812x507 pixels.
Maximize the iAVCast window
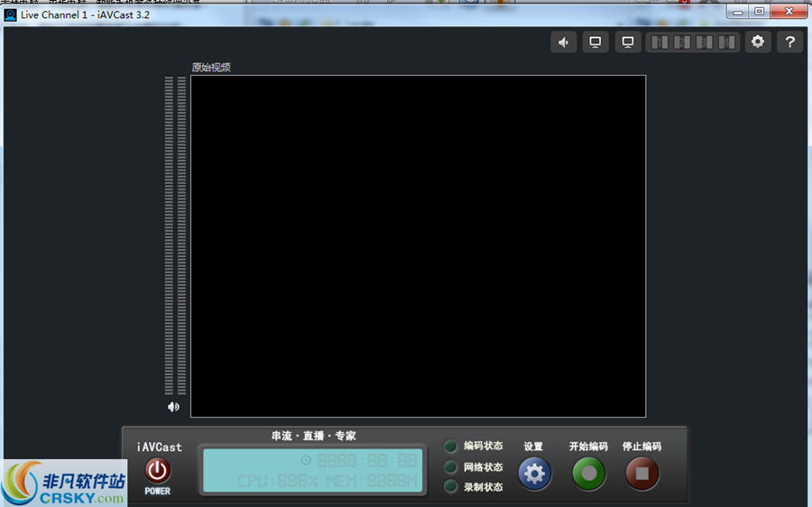[759, 12]
